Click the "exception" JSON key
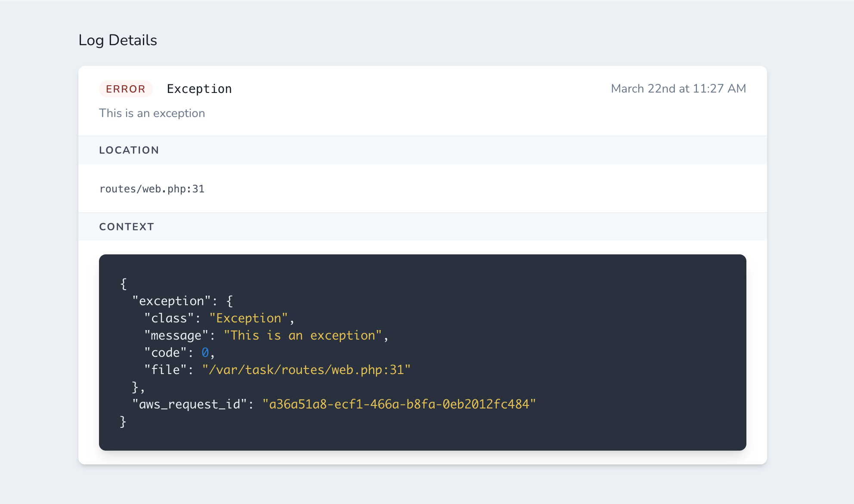This screenshot has height=504, width=854. 171,301
